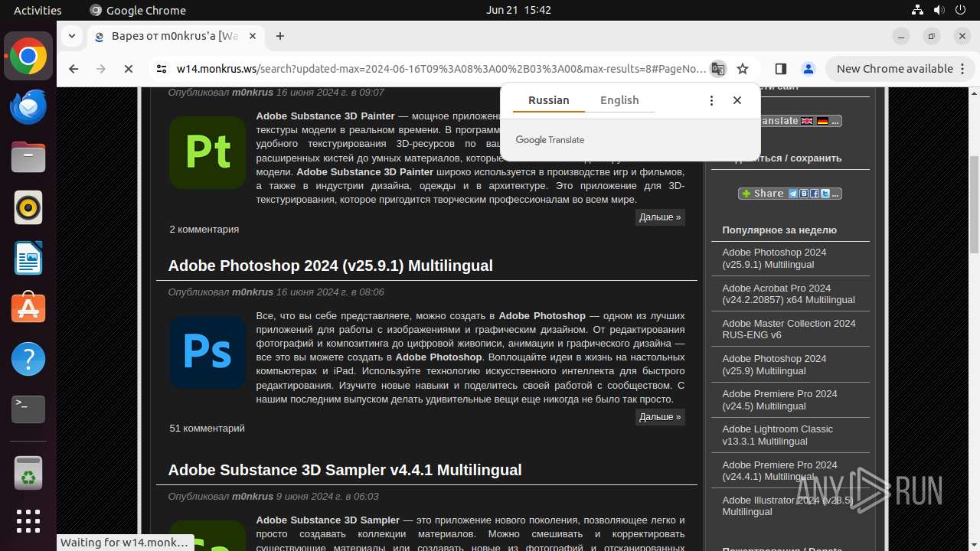The height and width of the screenshot is (551, 980).
Task: View site information icon in address bar
Action: tap(162, 69)
